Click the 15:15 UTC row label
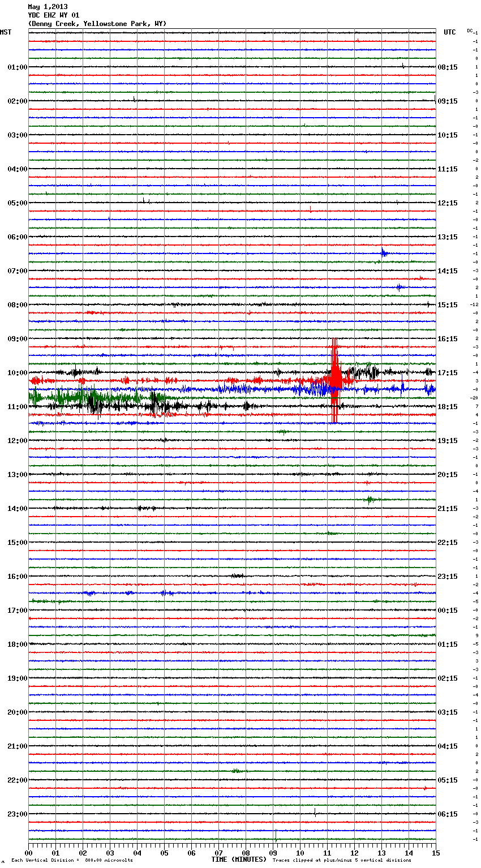The width and height of the screenshot is (481, 868). (x=448, y=305)
